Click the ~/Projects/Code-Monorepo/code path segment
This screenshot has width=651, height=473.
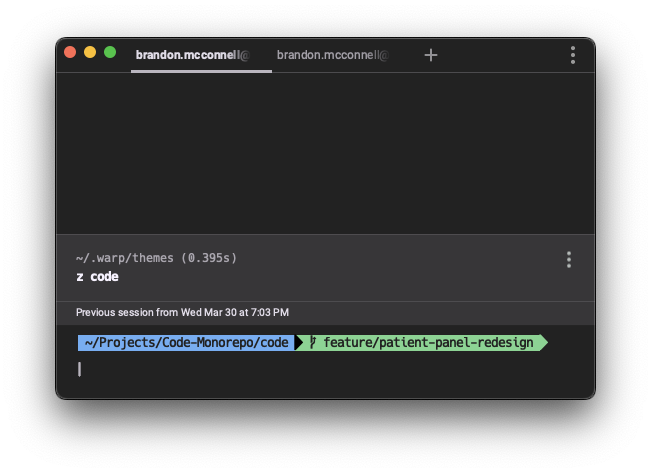coord(186,343)
